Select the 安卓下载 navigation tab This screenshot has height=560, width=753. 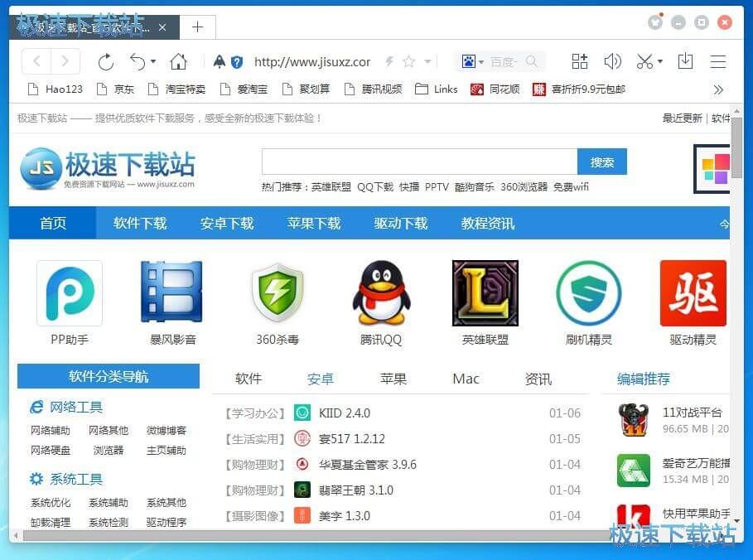[227, 224]
